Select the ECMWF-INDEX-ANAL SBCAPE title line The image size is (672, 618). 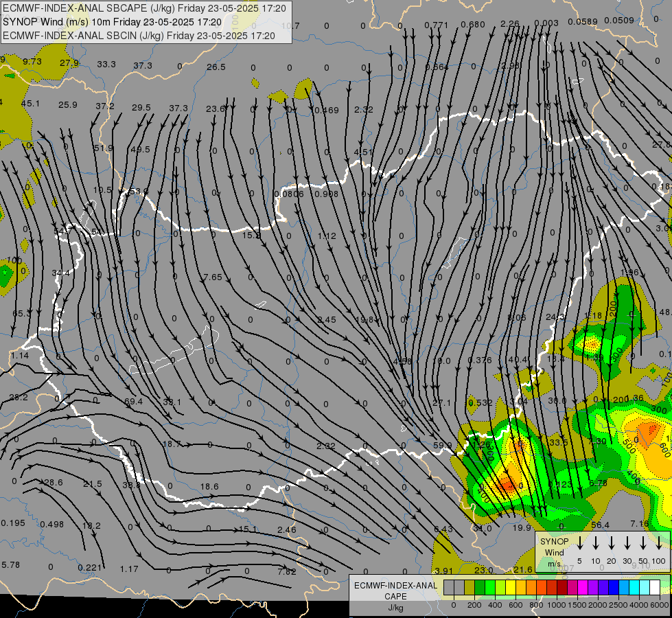pyautogui.click(x=144, y=8)
